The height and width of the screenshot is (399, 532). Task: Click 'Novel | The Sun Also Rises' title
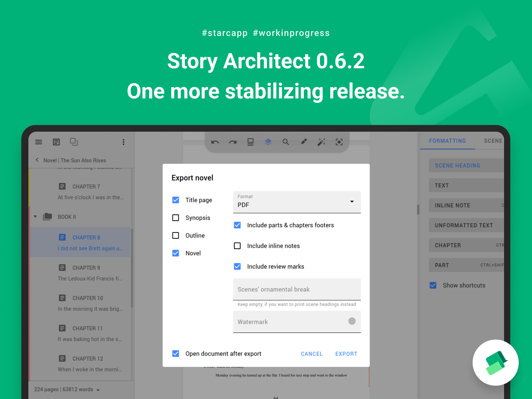[74, 160]
